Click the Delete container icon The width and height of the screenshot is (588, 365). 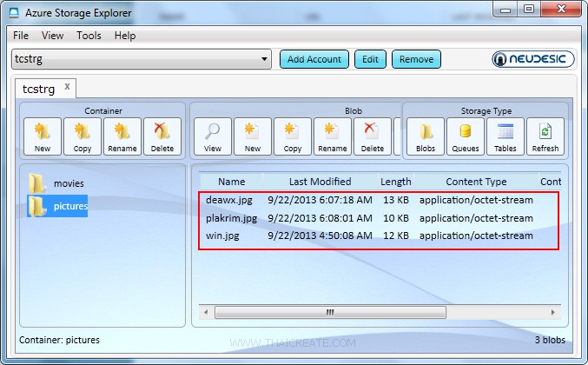pyautogui.click(x=162, y=136)
